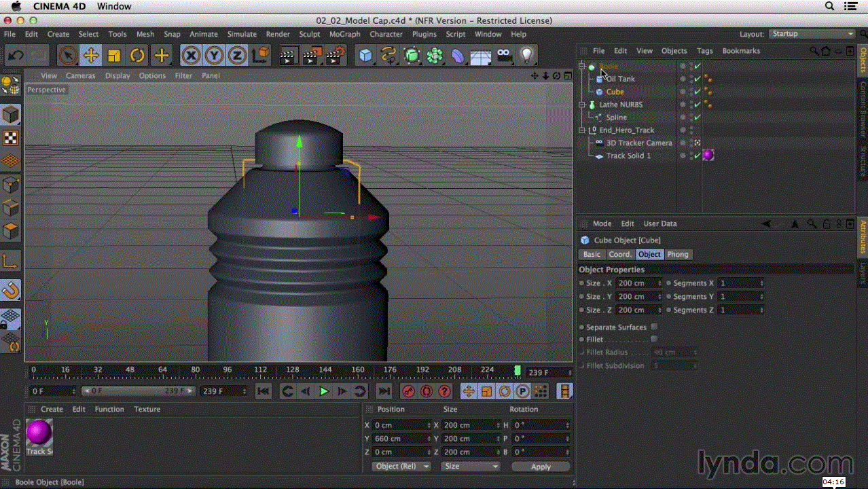Click the Undo arrow icon
The image size is (868, 489).
pos(16,56)
